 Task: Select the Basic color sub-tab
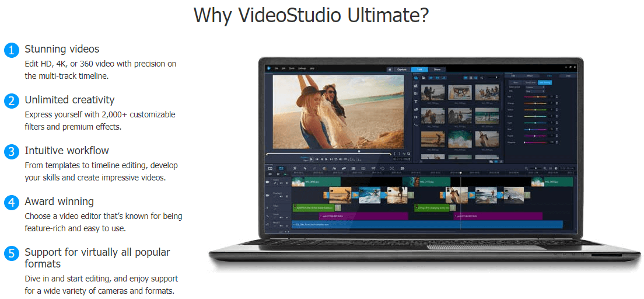[x=516, y=83]
